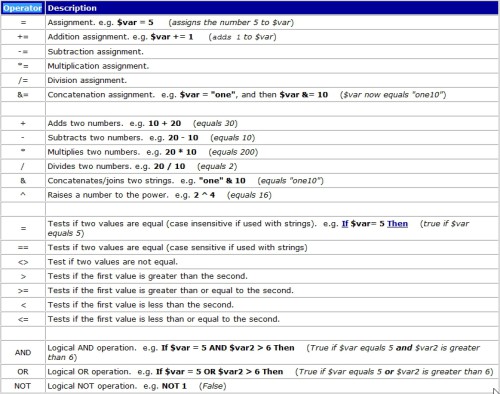
Task: Select the '>=' operator cell
Action: (23, 291)
